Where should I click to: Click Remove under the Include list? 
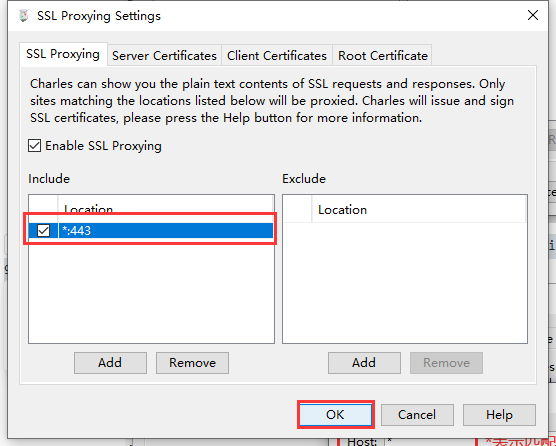click(192, 363)
